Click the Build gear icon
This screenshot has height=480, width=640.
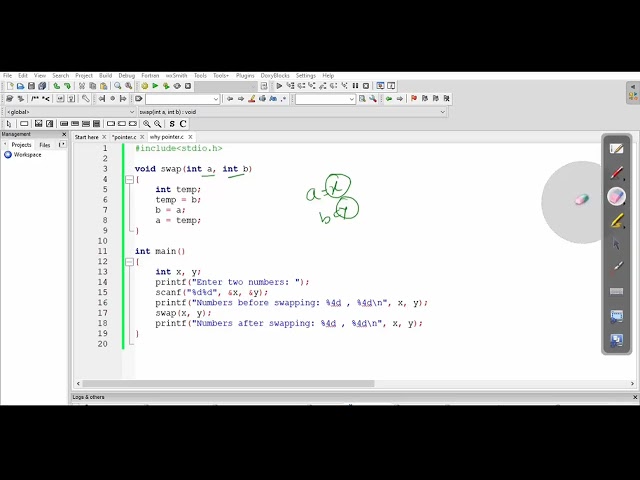pyautogui.click(x=144, y=86)
